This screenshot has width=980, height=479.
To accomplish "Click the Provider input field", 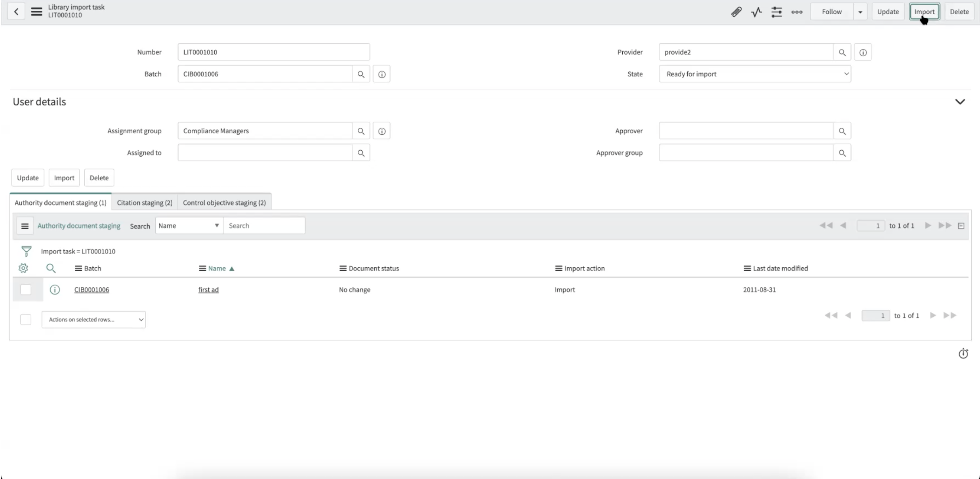I will (746, 52).
